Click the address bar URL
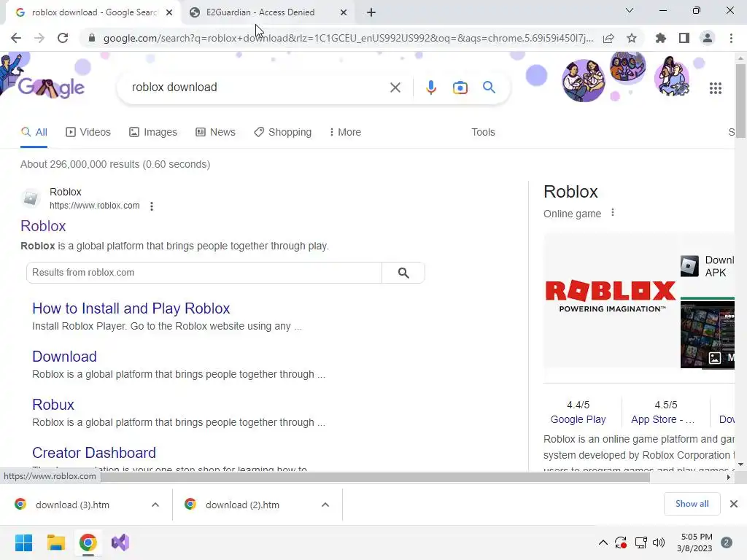 tap(348, 38)
